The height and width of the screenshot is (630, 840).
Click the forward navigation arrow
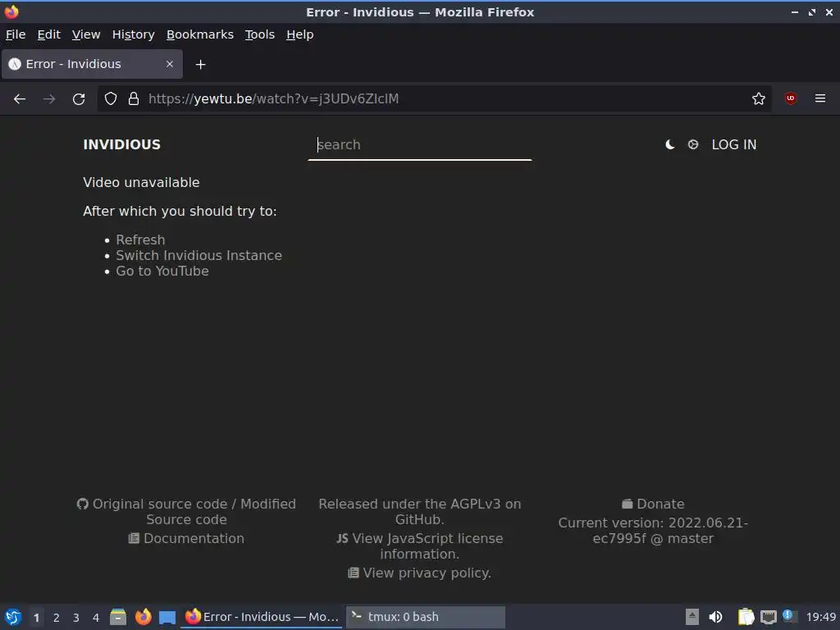point(49,98)
